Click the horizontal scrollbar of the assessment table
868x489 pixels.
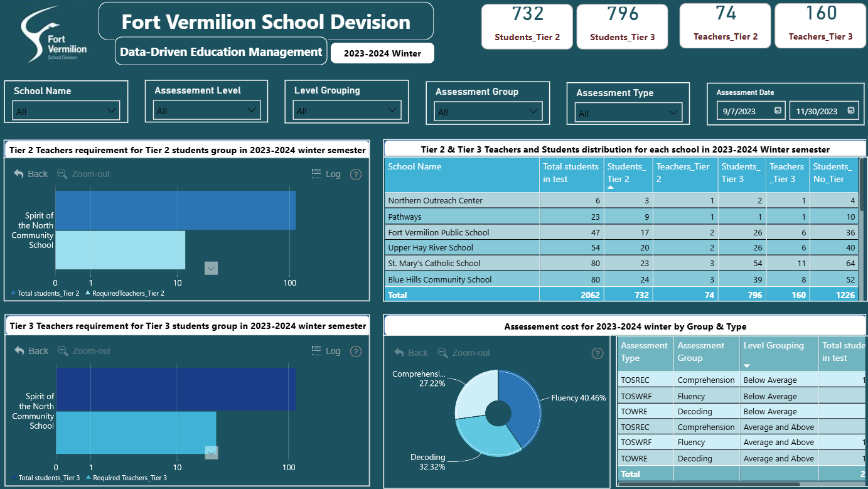click(x=709, y=484)
